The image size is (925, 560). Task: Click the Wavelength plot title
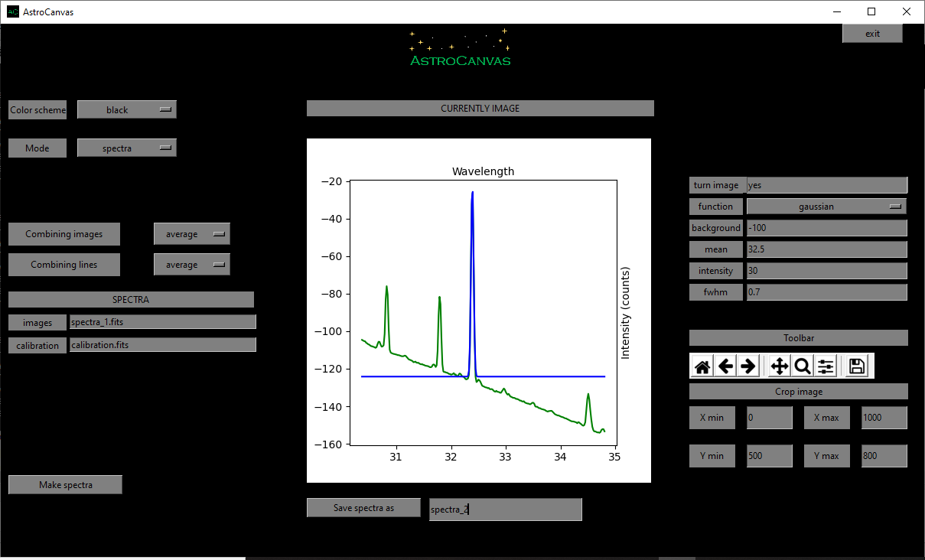click(x=483, y=171)
